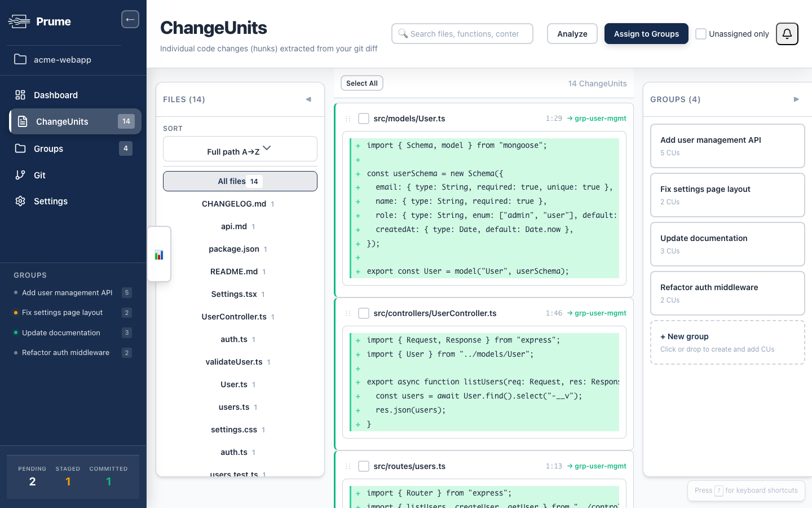
Task: Create a new group via + New group
Action: pos(727,342)
